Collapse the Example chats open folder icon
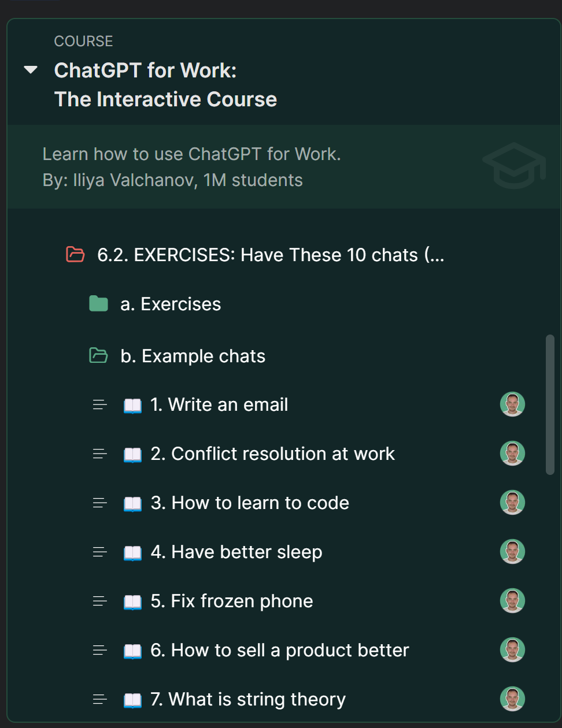Image resolution: width=562 pixels, height=728 pixels. click(x=98, y=355)
